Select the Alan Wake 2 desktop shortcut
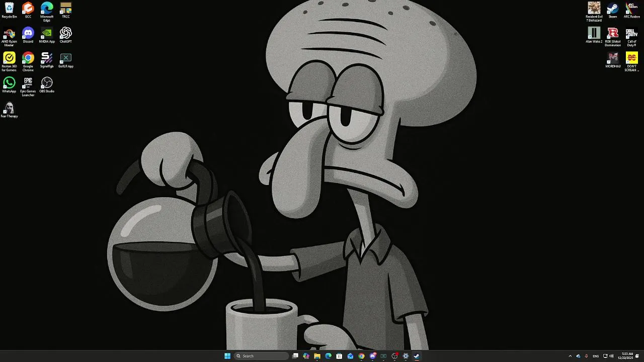Screen dimensions: 644x362 [x=594, y=35]
